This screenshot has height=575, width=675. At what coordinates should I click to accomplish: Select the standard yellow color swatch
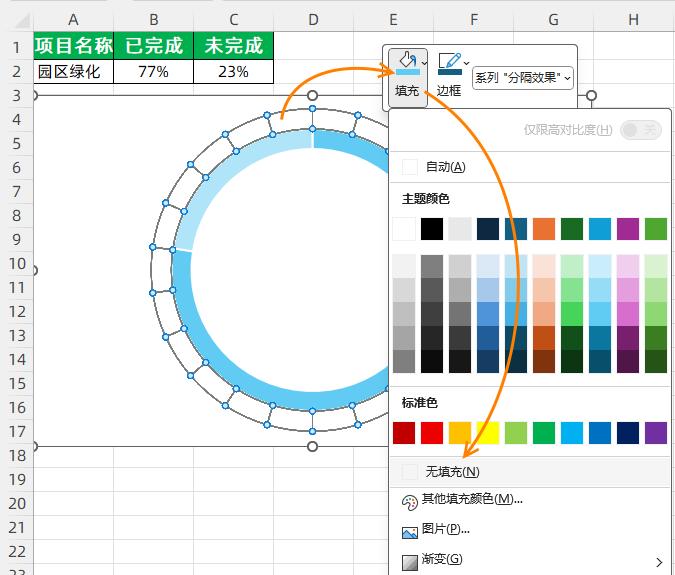tap(488, 433)
